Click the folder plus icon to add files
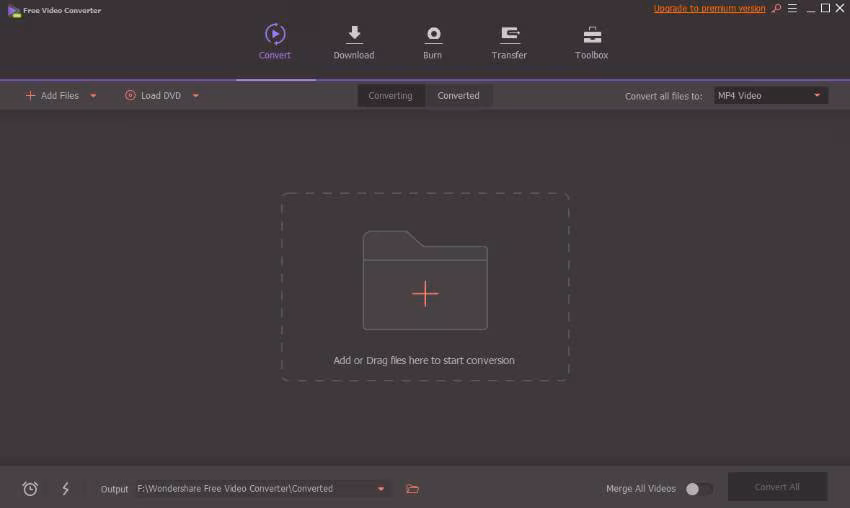The width and height of the screenshot is (850, 508). 425,280
